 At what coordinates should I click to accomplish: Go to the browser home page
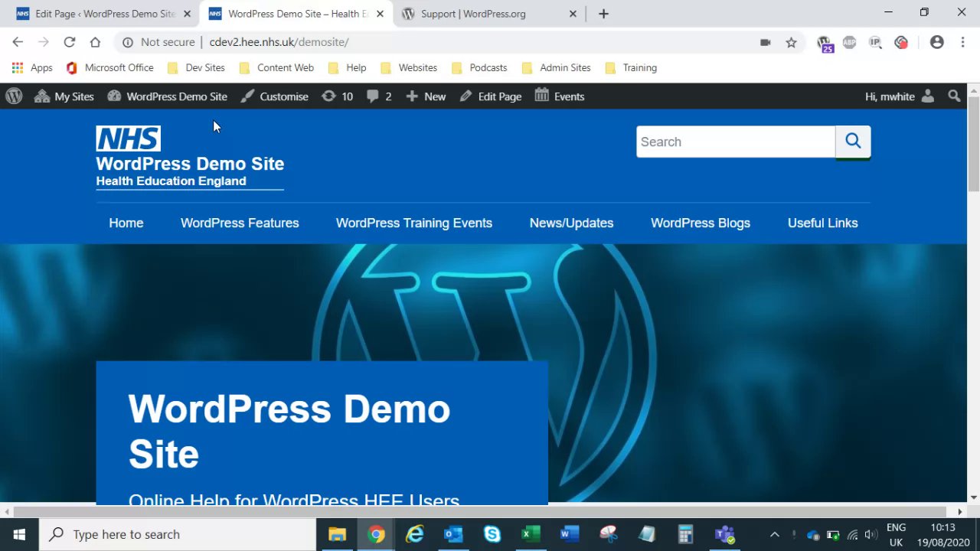click(x=95, y=42)
